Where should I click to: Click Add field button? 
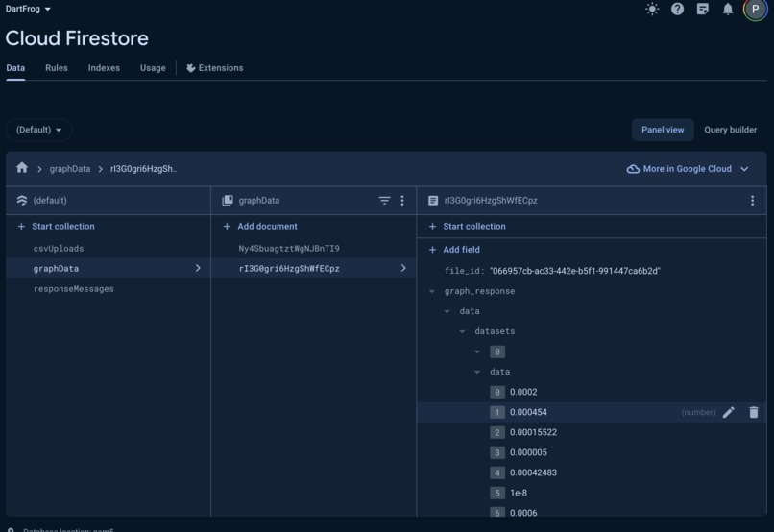pyautogui.click(x=454, y=250)
